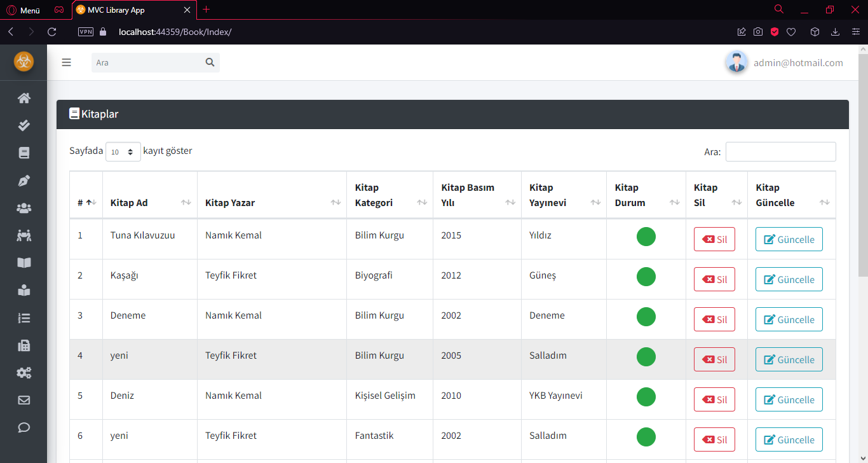Click admin@hotmail.com account name
This screenshot has width=868, height=463.
pos(798,62)
